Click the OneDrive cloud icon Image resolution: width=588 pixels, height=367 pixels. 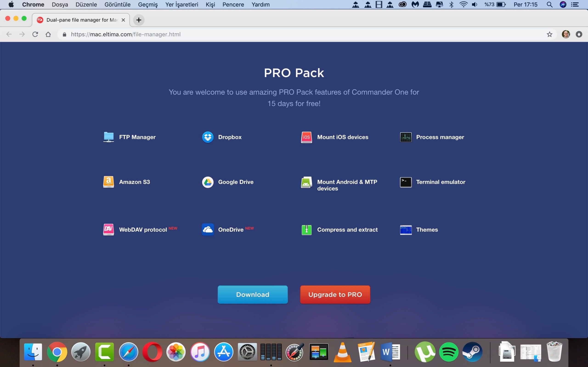tap(208, 230)
